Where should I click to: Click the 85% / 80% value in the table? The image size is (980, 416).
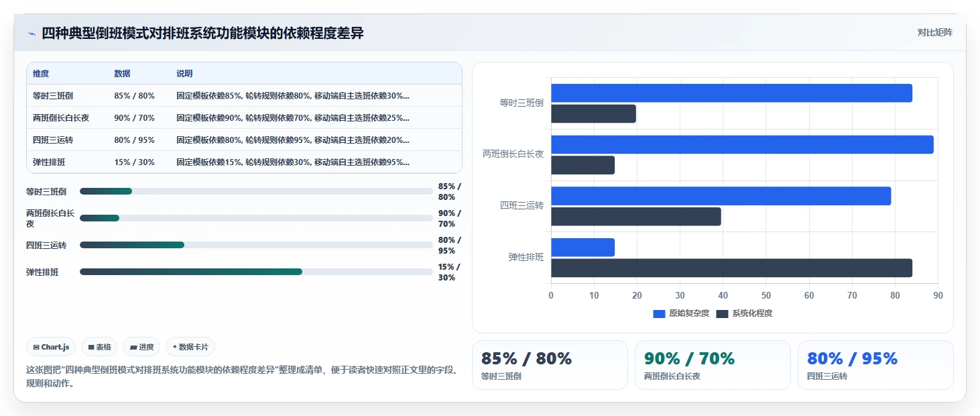[x=134, y=95]
